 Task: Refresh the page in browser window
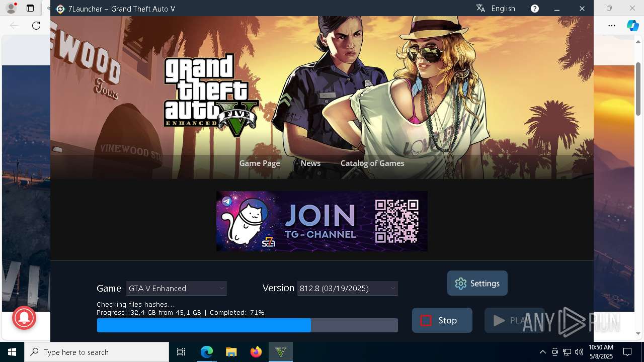coord(36,25)
